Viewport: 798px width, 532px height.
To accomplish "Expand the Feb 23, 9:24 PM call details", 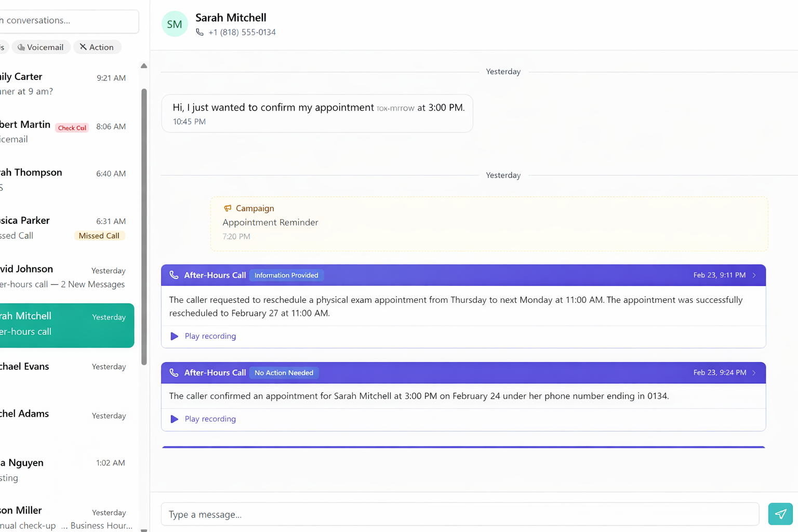I will point(754,373).
